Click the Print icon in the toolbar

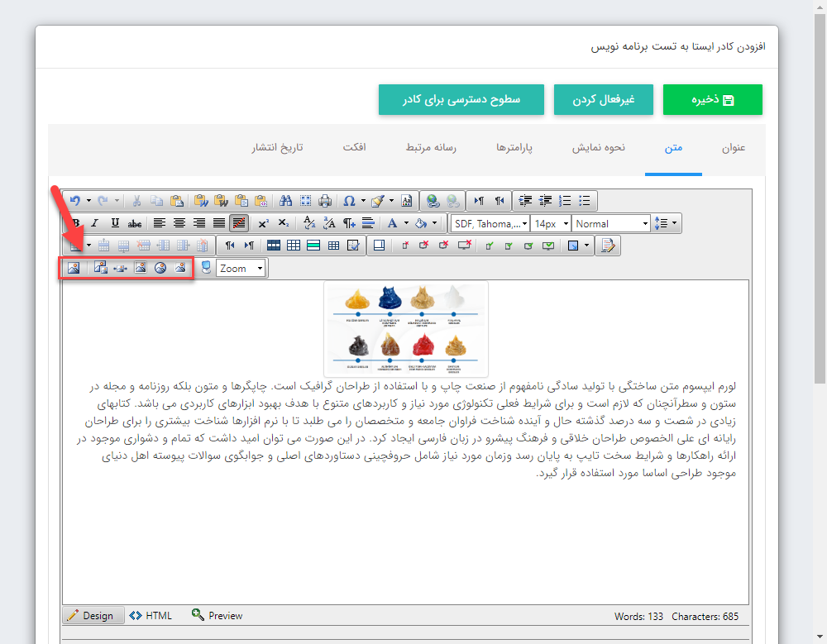point(324,200)
